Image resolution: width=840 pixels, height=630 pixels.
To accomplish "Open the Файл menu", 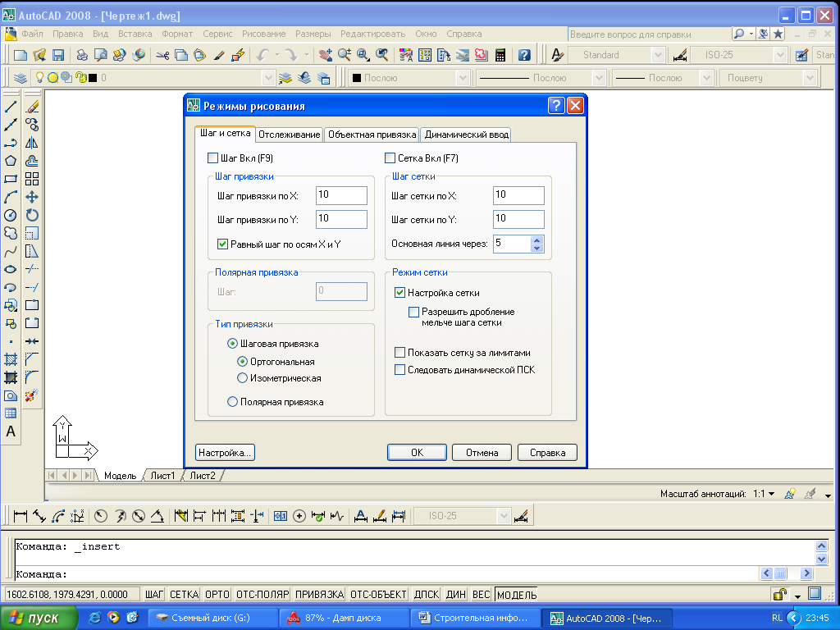I will pos(32,34).
